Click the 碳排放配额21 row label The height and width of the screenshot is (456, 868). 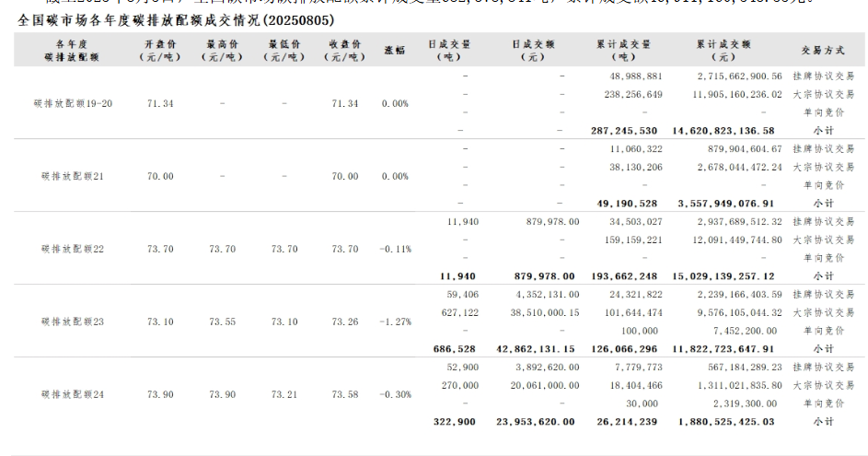pyautogui.click(x=73, y=176)
